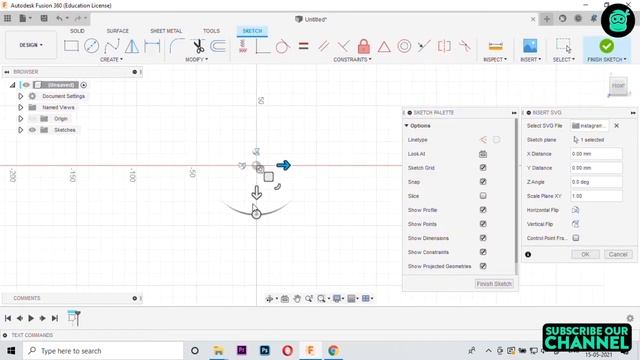Screen dimensions: 640x360
Task: Apply the Midpoint triangle constraint
Action: coord(384,47)
